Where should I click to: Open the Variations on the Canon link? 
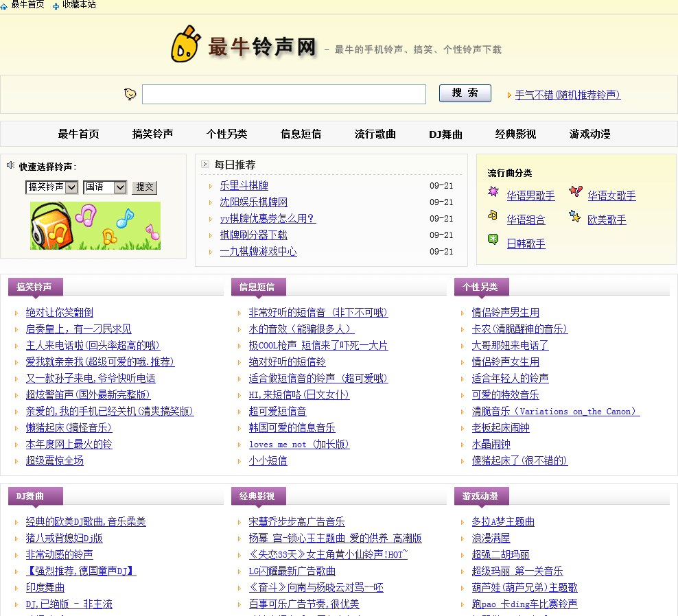point(556,411)
